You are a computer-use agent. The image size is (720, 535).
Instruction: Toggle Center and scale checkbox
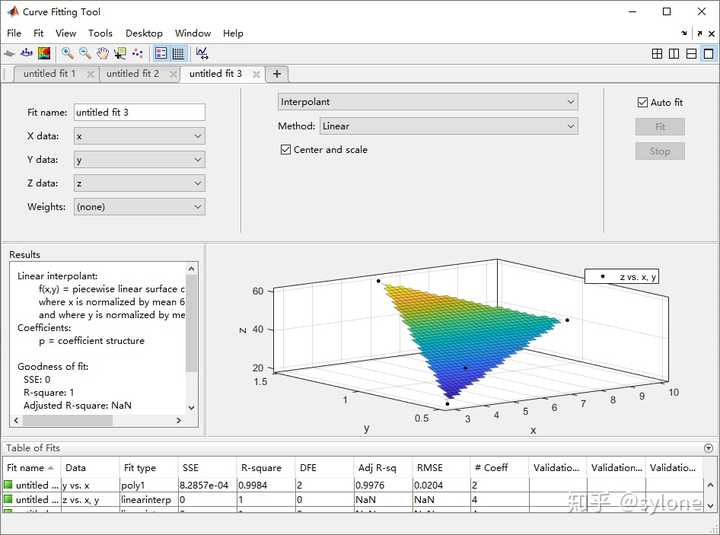point(286,150)
